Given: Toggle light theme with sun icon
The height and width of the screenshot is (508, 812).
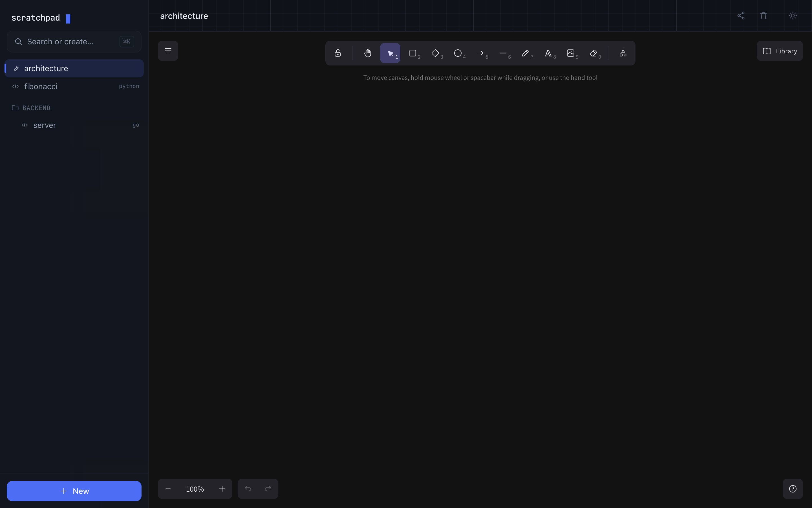Looking at the screenshot, I should (793, 16).
